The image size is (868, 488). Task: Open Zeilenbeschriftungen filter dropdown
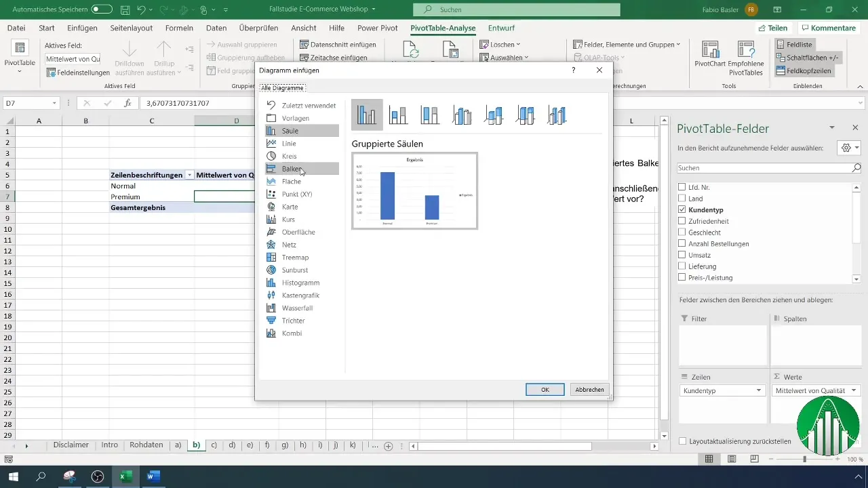click(189, 175)
